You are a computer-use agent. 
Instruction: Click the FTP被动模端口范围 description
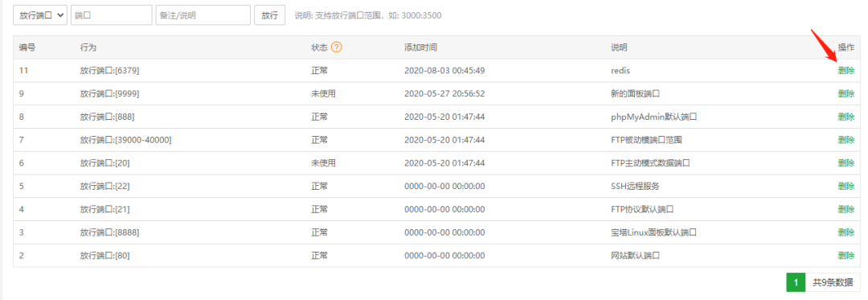click(x=646, y=140)
